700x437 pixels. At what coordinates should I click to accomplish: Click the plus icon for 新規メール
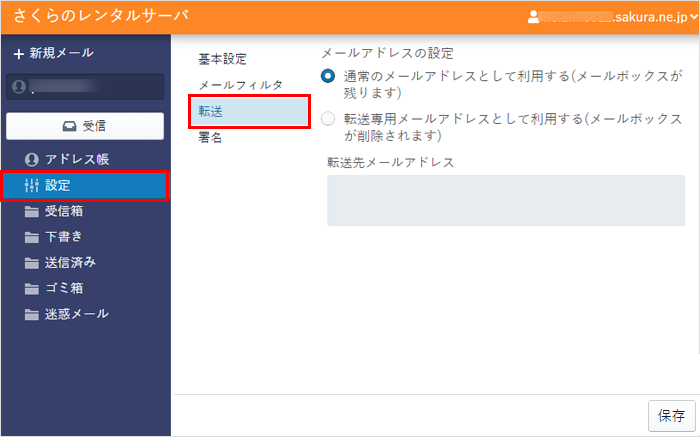[x=18, y=53]
